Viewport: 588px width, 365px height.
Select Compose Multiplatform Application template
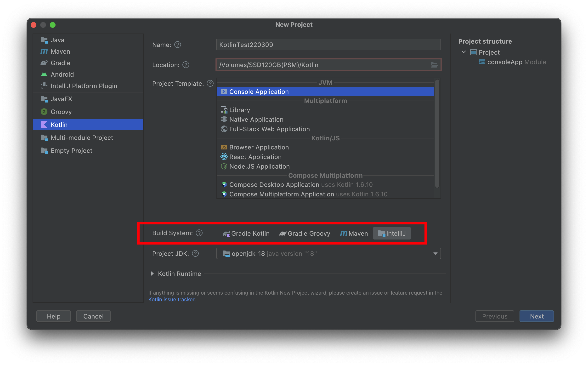coord(325,194)
